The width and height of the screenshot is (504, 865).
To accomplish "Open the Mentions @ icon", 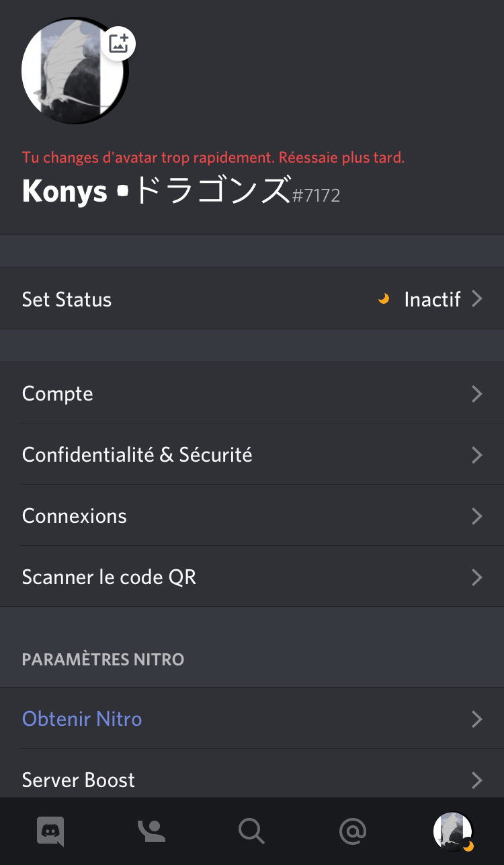I will click(x=352, y=831).
